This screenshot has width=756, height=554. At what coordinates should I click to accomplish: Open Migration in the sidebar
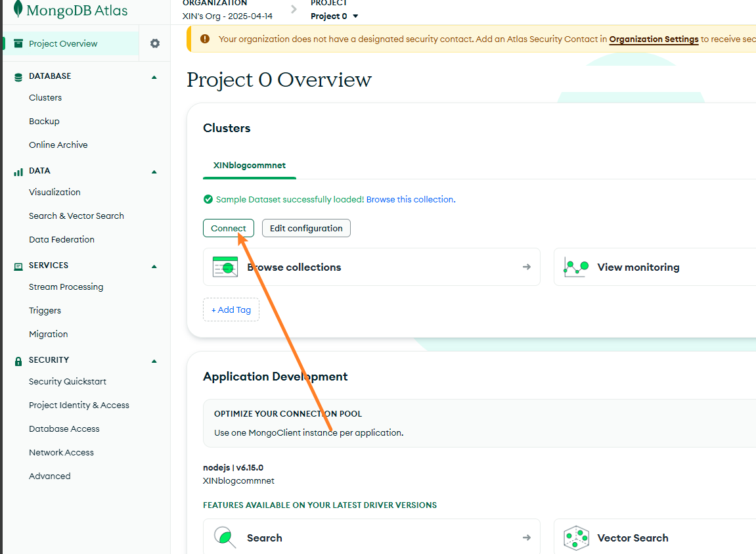48,334
